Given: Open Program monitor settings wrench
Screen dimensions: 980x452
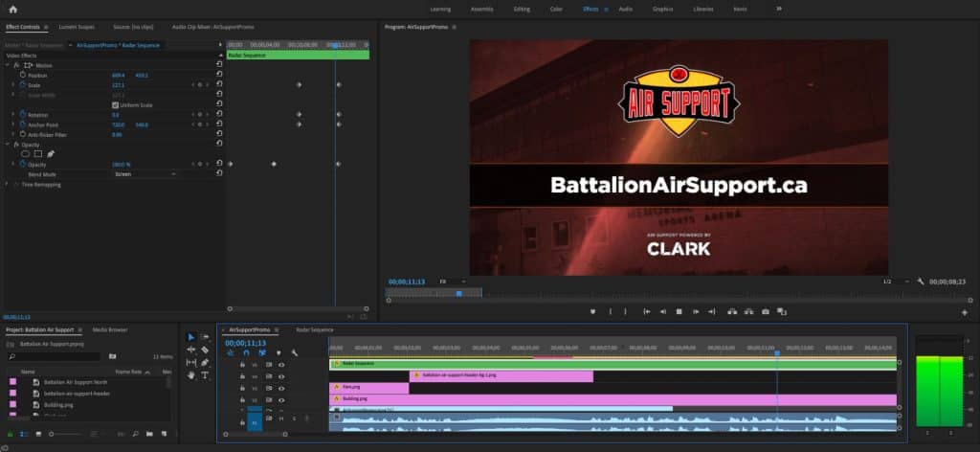Looking at the screenshot, I should [x=921, y=282].
